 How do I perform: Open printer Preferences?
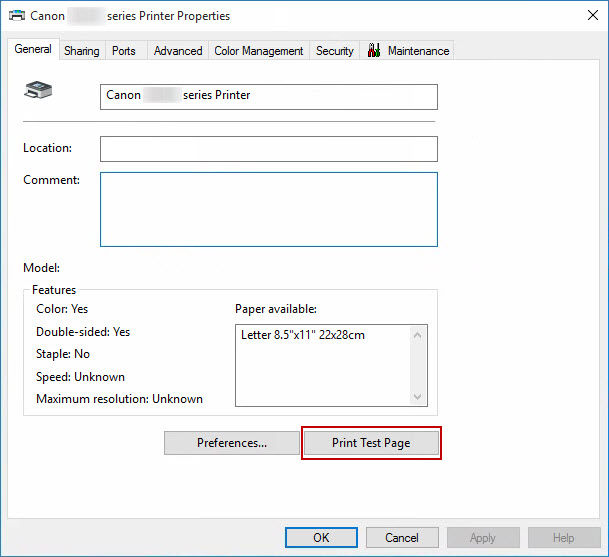(x=232, y=443)
